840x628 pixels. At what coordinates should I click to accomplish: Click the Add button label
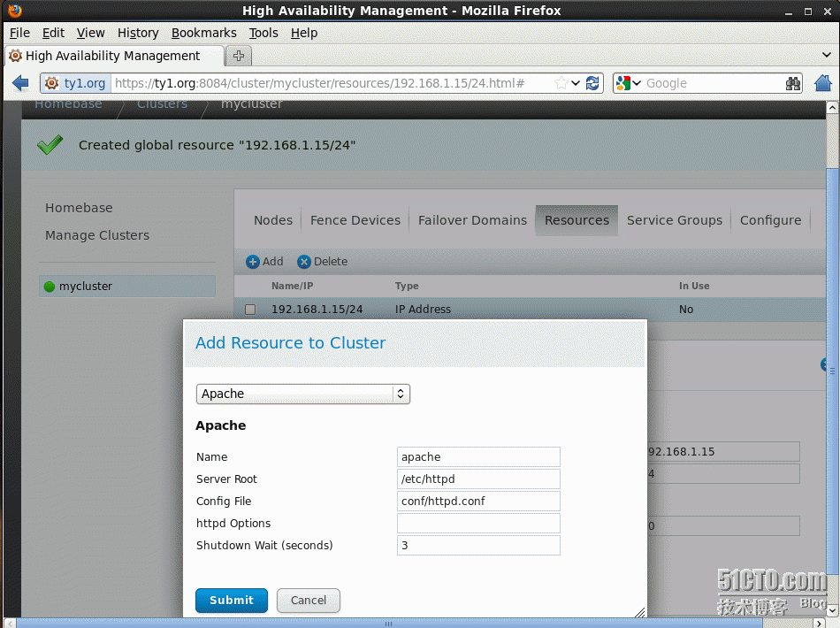click(272, 262)
